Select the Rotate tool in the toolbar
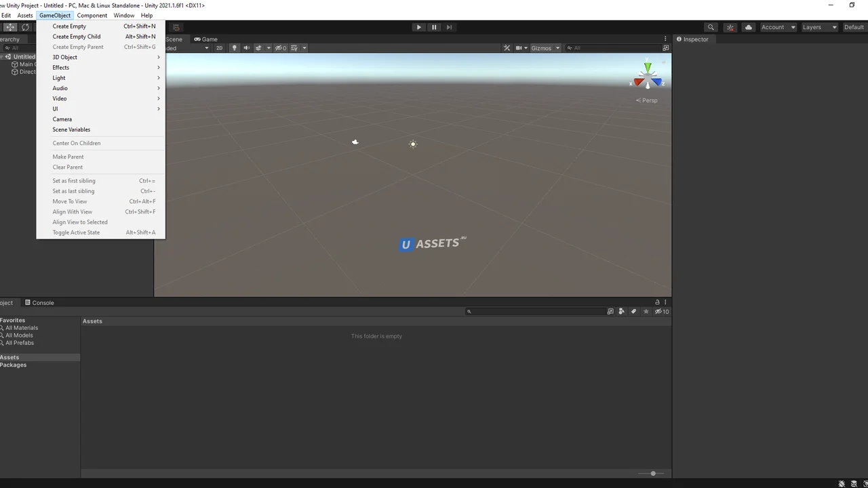868x488 pixels. tap(26, 27)
